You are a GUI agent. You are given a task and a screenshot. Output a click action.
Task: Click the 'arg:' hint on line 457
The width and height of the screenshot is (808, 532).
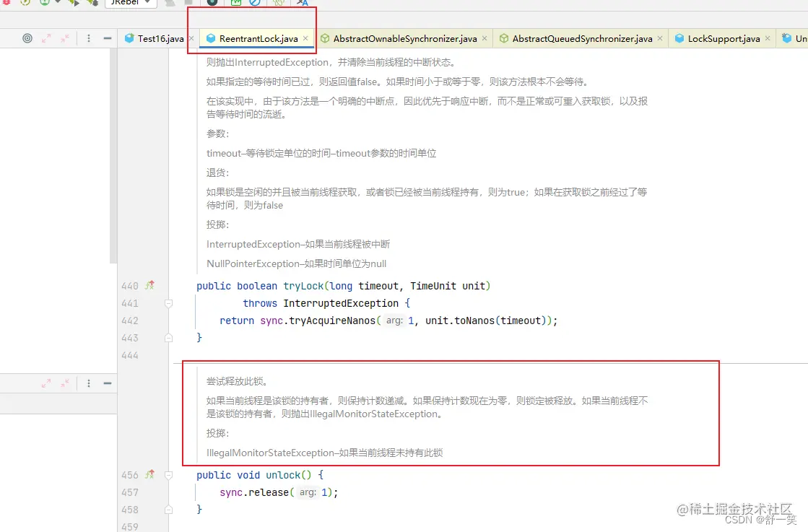coord(308,492)
